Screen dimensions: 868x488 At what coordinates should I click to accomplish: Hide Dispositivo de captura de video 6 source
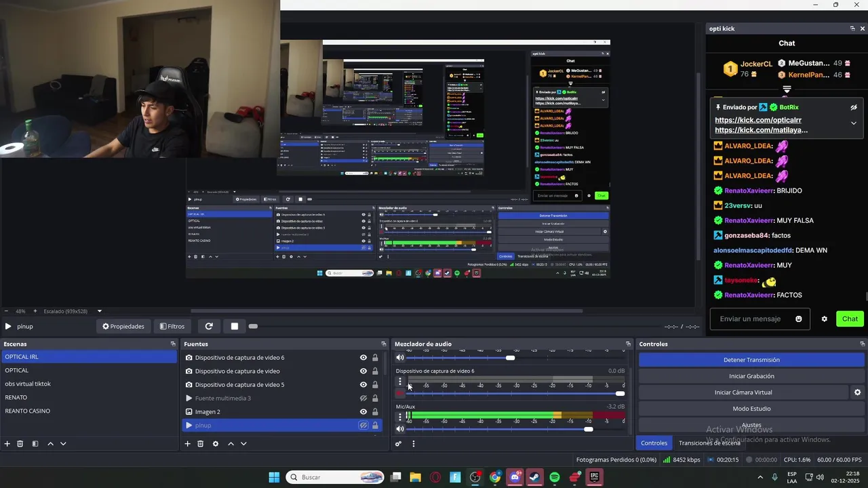coord(363,358)
